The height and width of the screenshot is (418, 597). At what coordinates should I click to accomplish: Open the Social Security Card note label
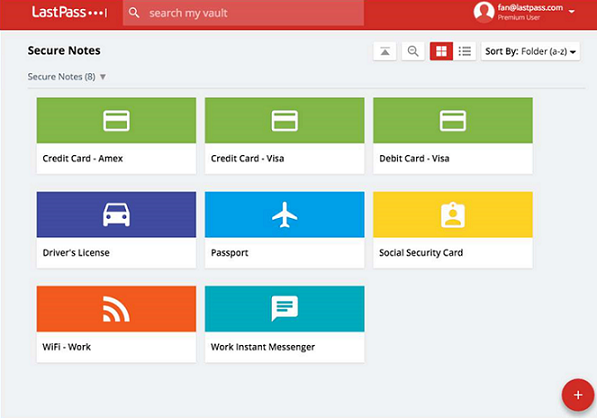421,253
